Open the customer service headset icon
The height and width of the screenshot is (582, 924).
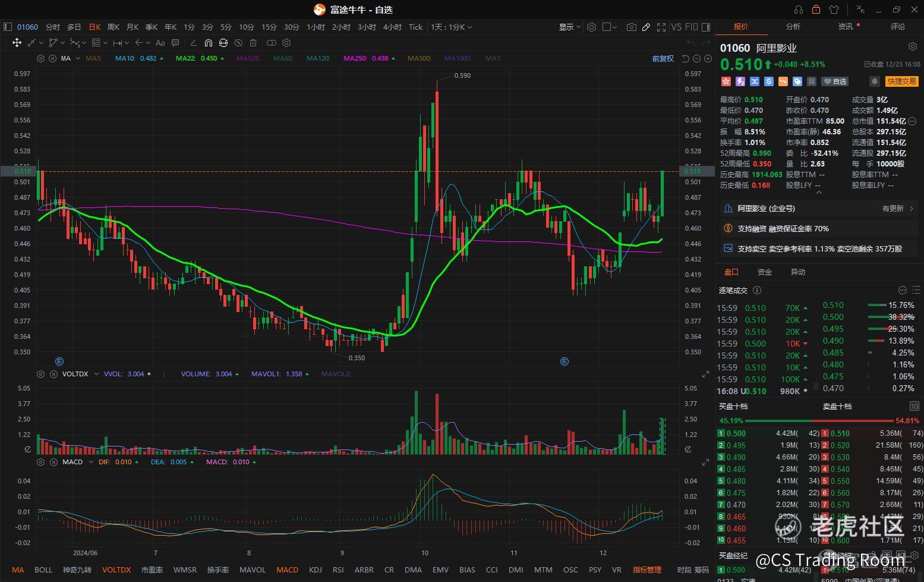click(798, 10)
